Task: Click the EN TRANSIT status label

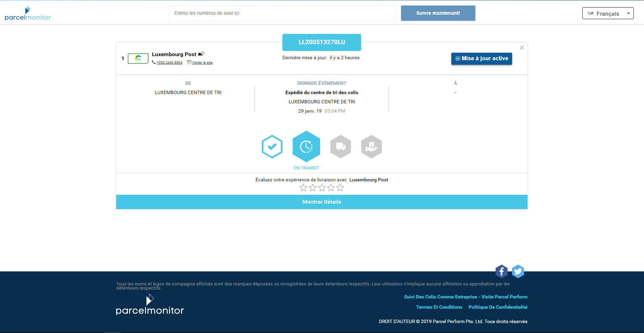Action: click(x=306, y=168)
